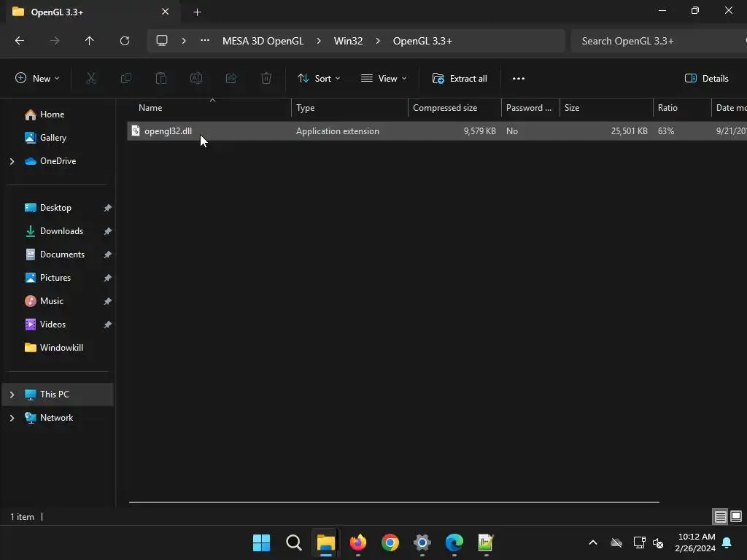The height and width of the screenshot is (560, 747).
Task: Click the Rename icon
Action: [196, 79]
